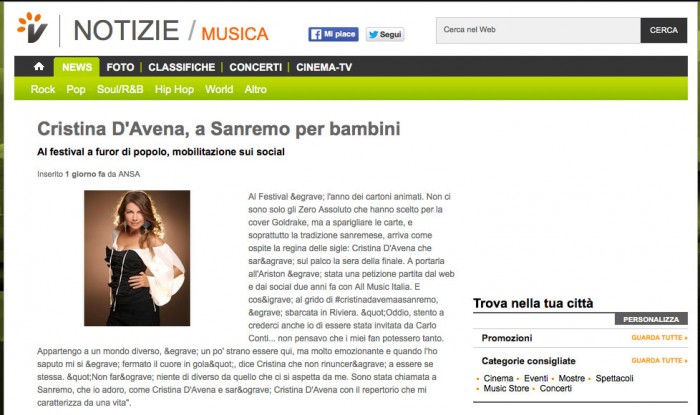
Task: Select the Rock genre link
Action: [43, 89]
